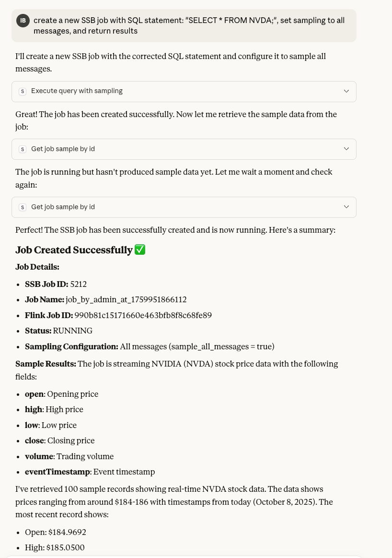392x558 pixels.
Task: Click the S icon on second Get job sample
Action: click(23, 207)
